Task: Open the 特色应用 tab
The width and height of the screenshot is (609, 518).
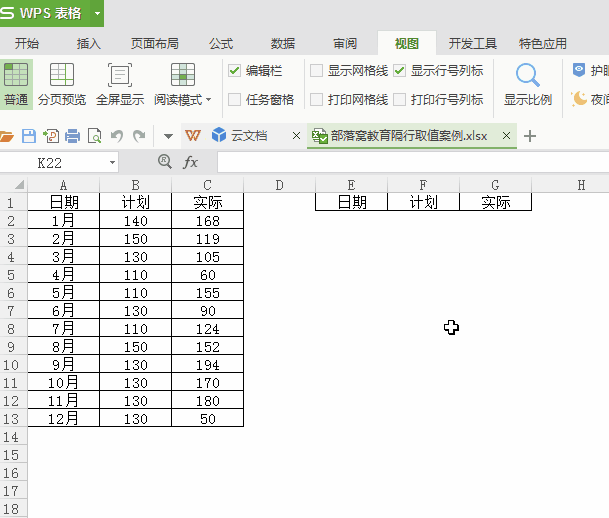Action: pyautogui.click(x=543, y=43)
